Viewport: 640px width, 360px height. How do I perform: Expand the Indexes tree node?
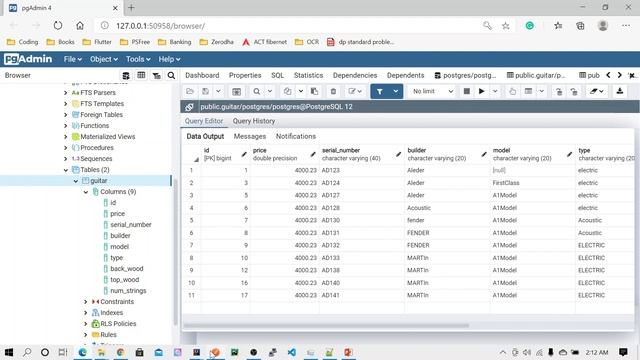click(x=86, y=313)
